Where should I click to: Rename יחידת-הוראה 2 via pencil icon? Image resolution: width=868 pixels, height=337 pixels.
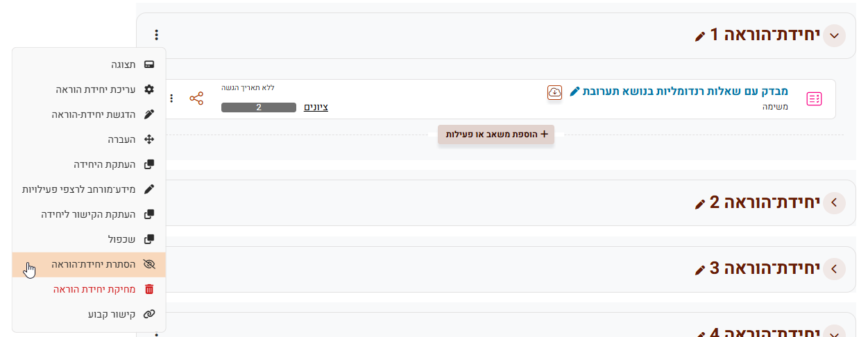[x=699, y=203]
